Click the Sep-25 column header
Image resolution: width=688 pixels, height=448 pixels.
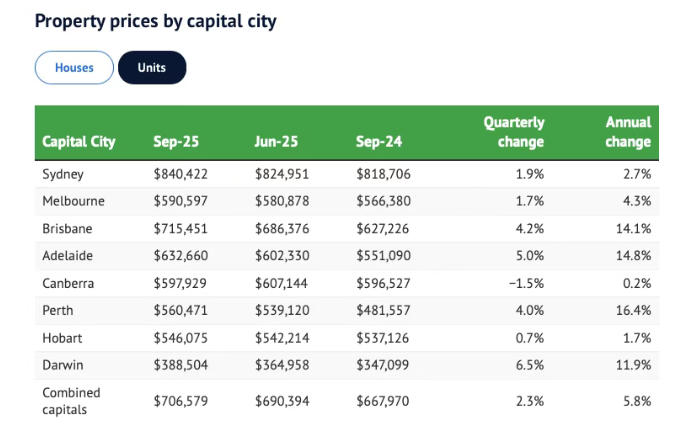point(176,142)
